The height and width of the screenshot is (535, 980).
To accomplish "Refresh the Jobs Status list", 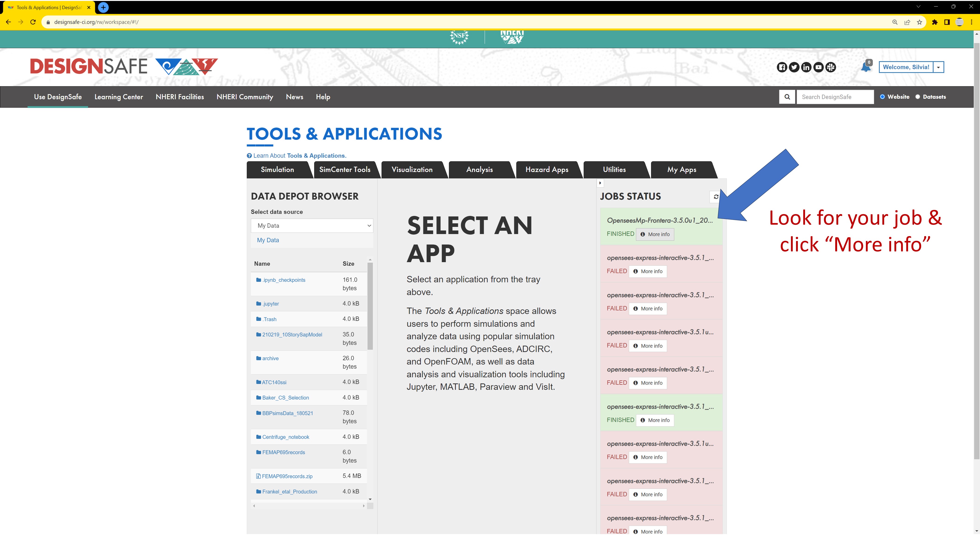I will (x=716, y=196).
